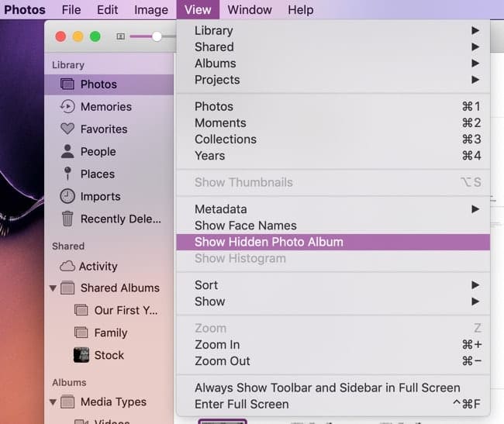The height and width of the screenshot is (424, 504).
Task: Select Recently Dele... in the sidebar
Action: (x=109, y=219)
